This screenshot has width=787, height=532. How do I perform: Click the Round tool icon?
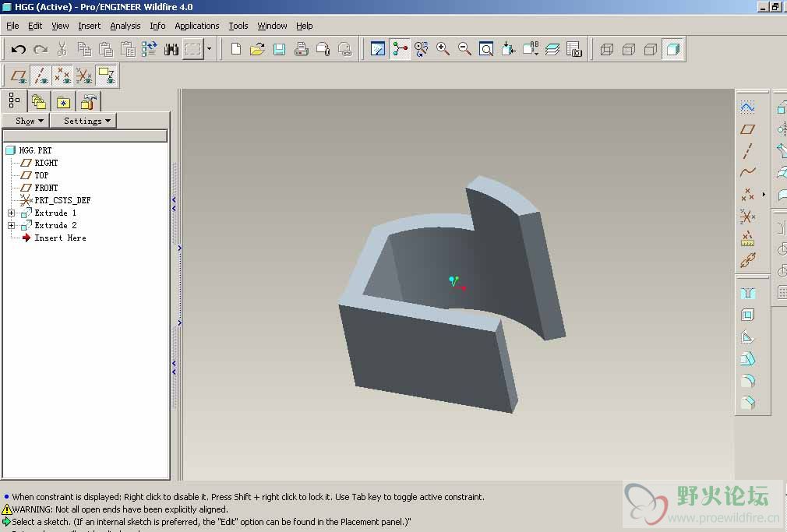tap(747, 380)
